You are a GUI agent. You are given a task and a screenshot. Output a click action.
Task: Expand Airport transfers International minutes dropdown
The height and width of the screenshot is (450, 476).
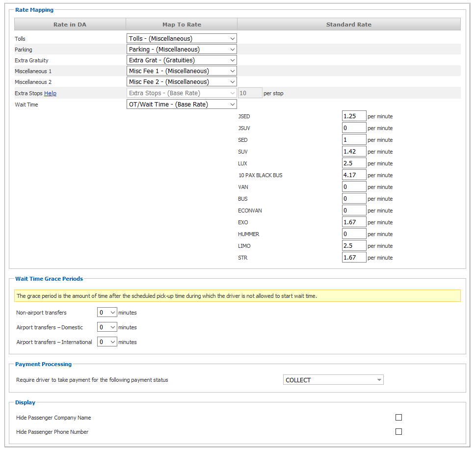(107, 342)
